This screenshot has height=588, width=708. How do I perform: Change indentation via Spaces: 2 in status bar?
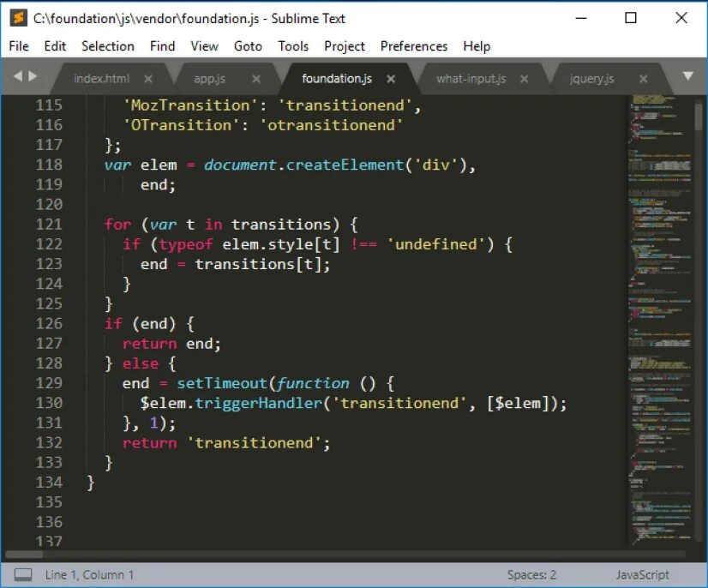tap(531, 574)
